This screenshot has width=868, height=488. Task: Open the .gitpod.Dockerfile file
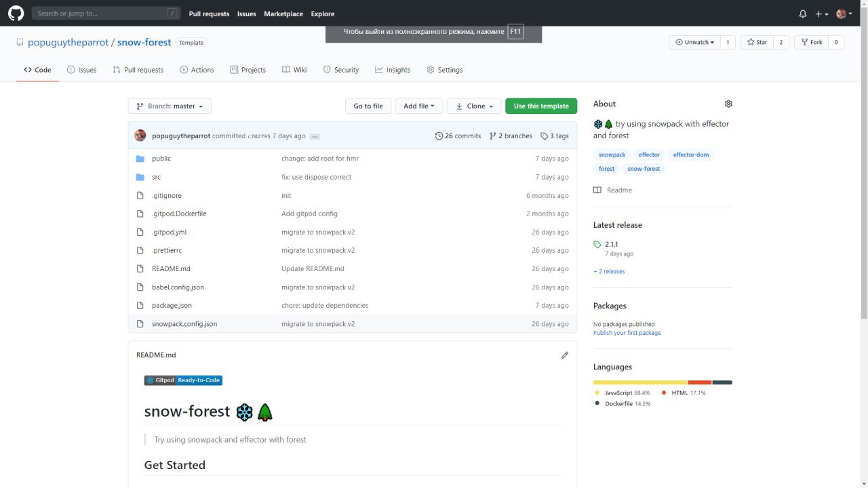pyautogui.click(x=179, y=213)
